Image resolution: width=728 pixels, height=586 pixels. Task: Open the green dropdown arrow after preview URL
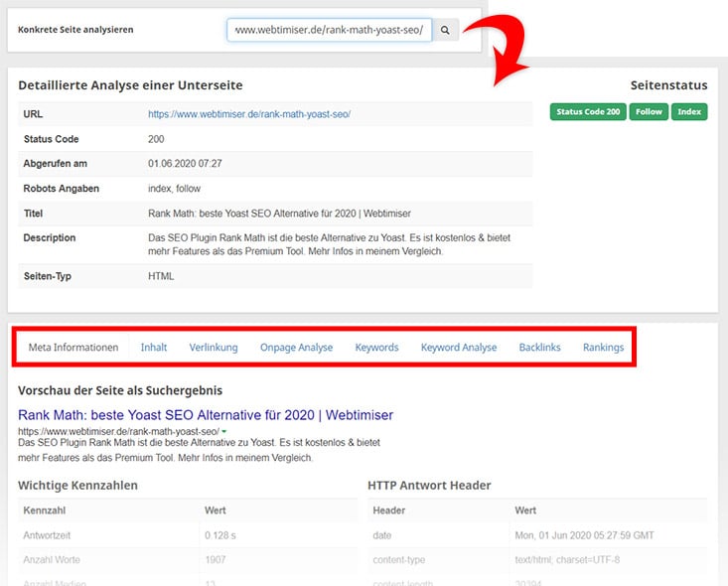(224, 432)
